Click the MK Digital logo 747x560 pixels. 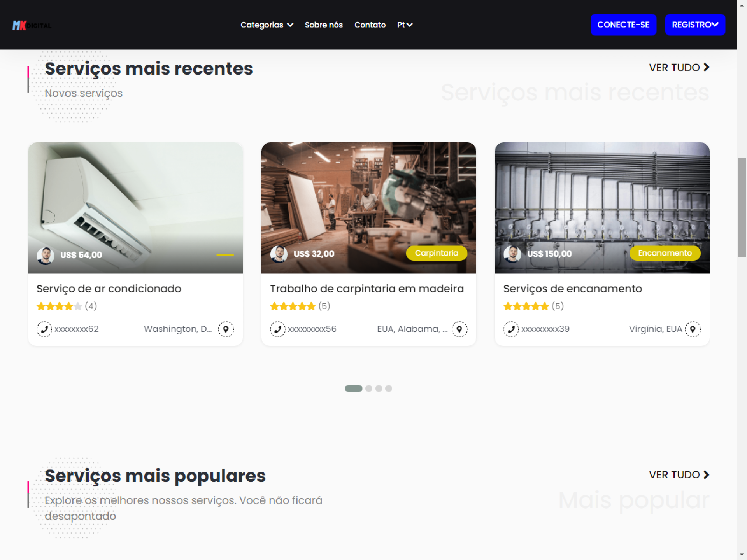coord(32,25)
